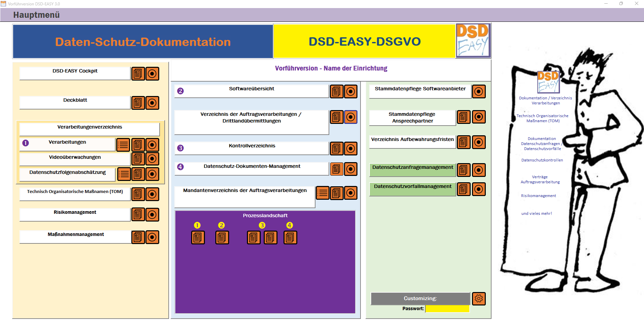Click the Daten-Schutz-Dokumentation header banner
This screenshot has height=334, width=644.
tap(142, 41)
